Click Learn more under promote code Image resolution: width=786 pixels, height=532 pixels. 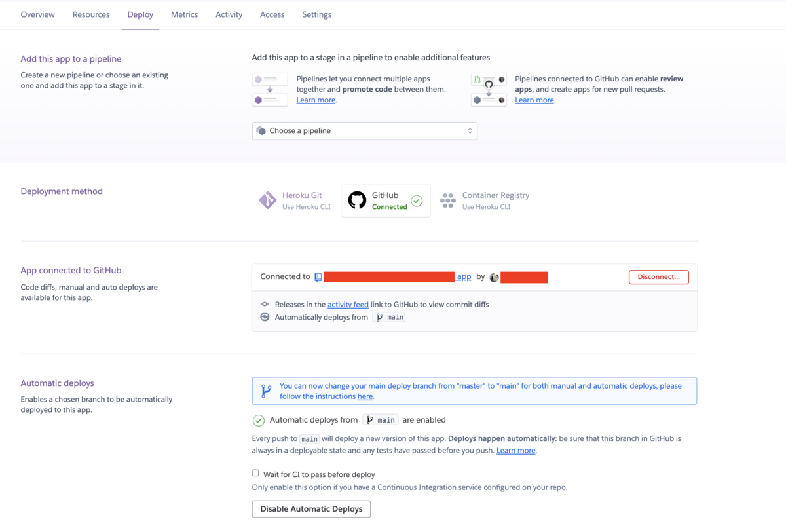[316, 100]
